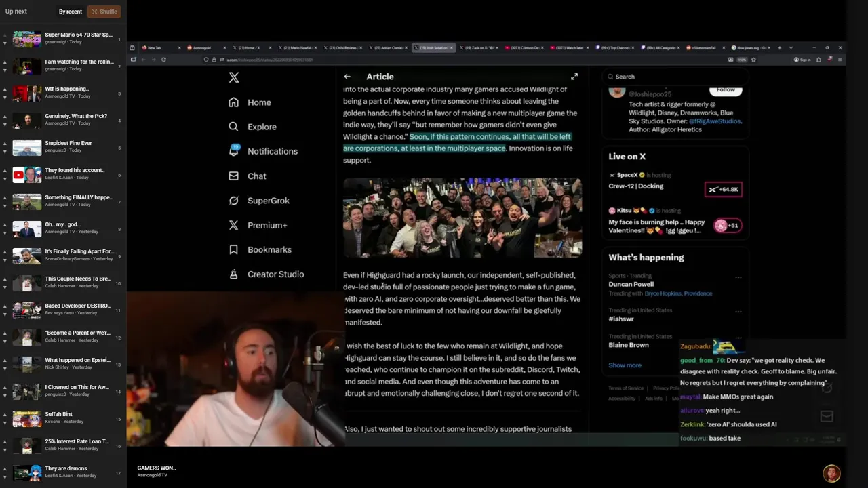The width and height of the screenshot is (868, 488).
Task: Open more options for Duncan Powell trend
Action: [738, 277]
